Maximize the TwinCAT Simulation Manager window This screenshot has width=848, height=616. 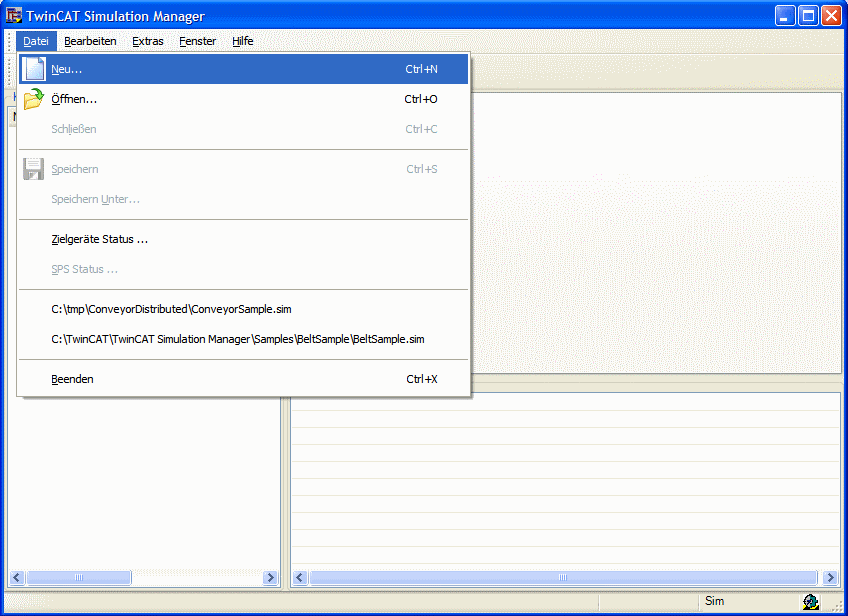pyautogui.click(x=808, y=16)
